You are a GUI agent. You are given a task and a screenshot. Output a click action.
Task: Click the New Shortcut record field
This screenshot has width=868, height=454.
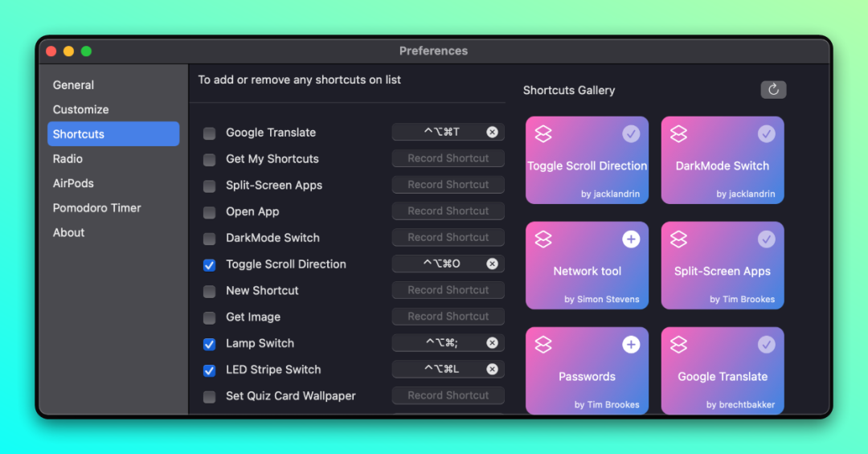pos(448,290)
